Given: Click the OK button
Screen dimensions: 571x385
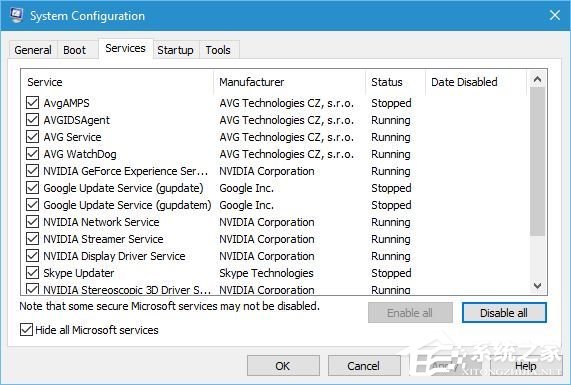Looking at the screenshot, I should tap(283, 366).
